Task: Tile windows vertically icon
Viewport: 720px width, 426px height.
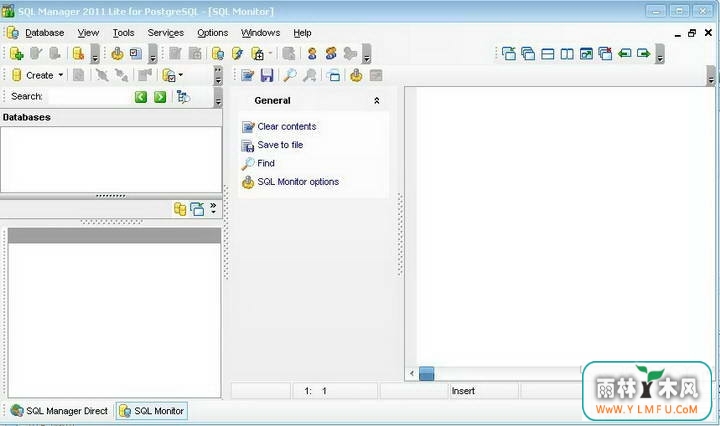Action: (567, 54)
